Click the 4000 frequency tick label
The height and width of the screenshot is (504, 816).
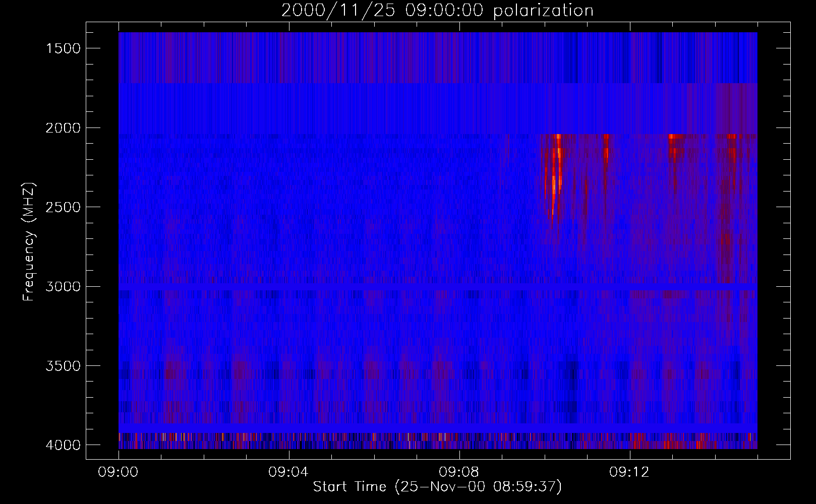pos(63,445)
